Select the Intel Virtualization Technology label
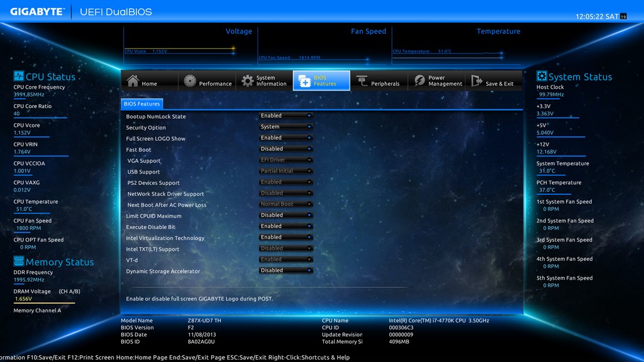 pos(165,238)
